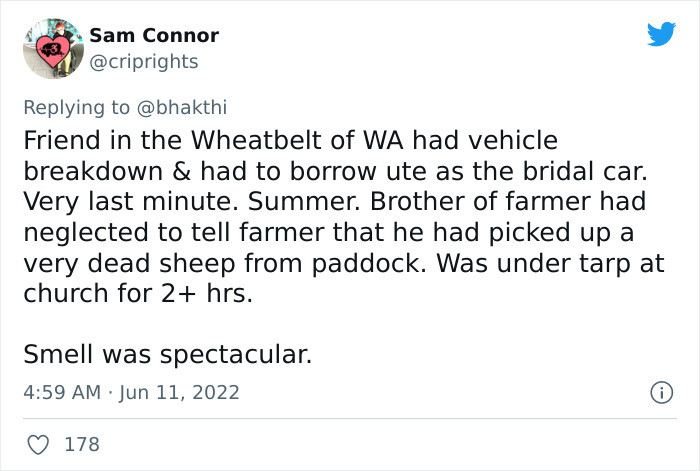Click the words 'Very last minute'
The height and width of the screenshot is (471, 700).
tap(130, 202)
